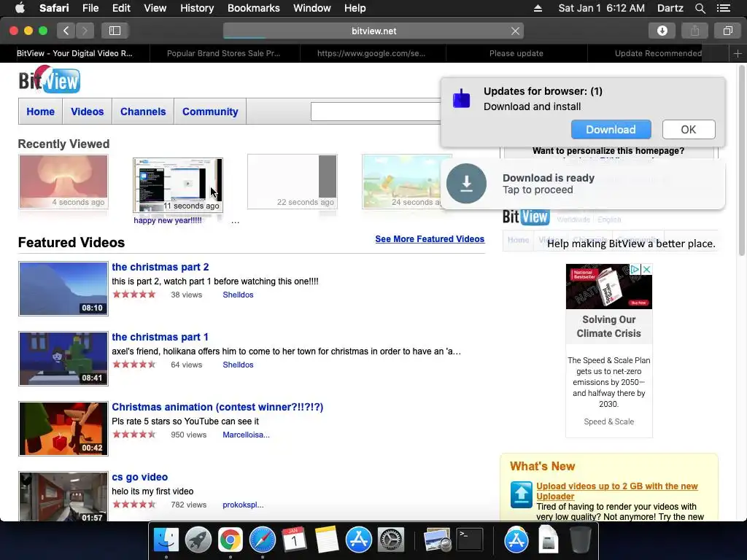
Task: Open Preview app from the dock
Action: click(x=438, y=540)
